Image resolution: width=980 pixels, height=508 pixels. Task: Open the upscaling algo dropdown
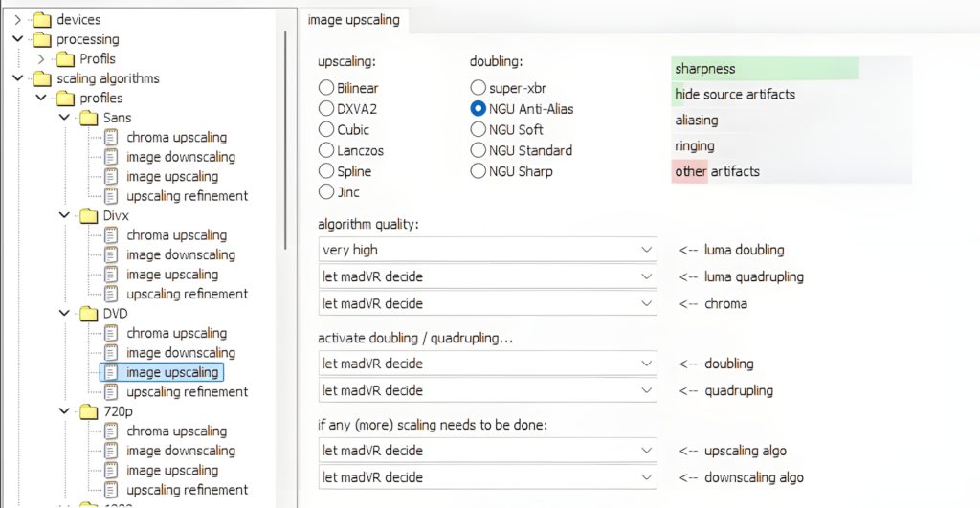[487, 450]
